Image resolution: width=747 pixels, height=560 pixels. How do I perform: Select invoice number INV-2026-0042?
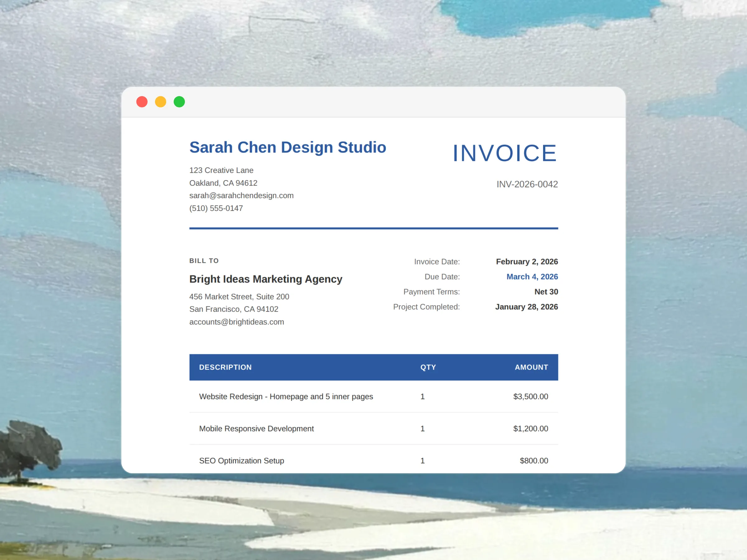[527, 184]
